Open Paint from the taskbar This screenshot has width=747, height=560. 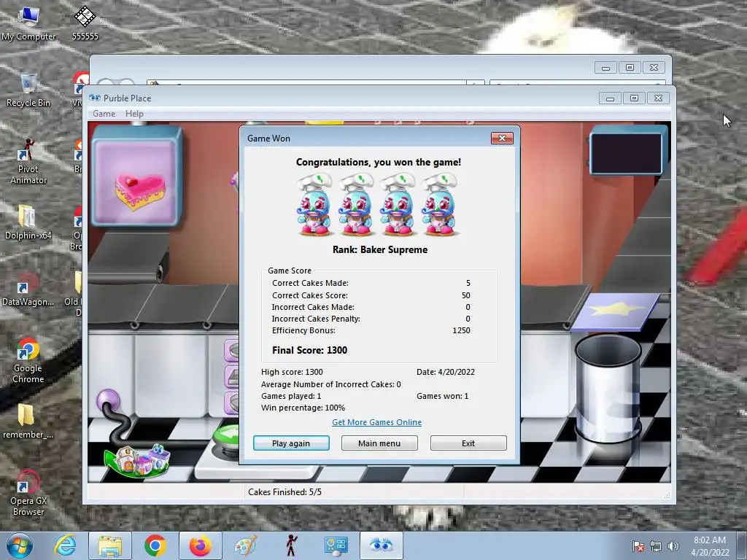[245, 545]
